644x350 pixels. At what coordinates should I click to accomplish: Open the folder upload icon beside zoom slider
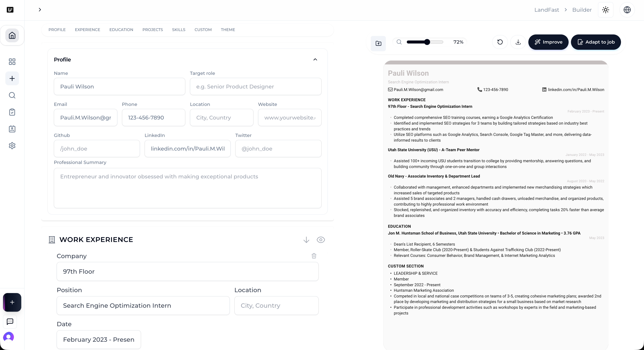click(x=378, y=43)
